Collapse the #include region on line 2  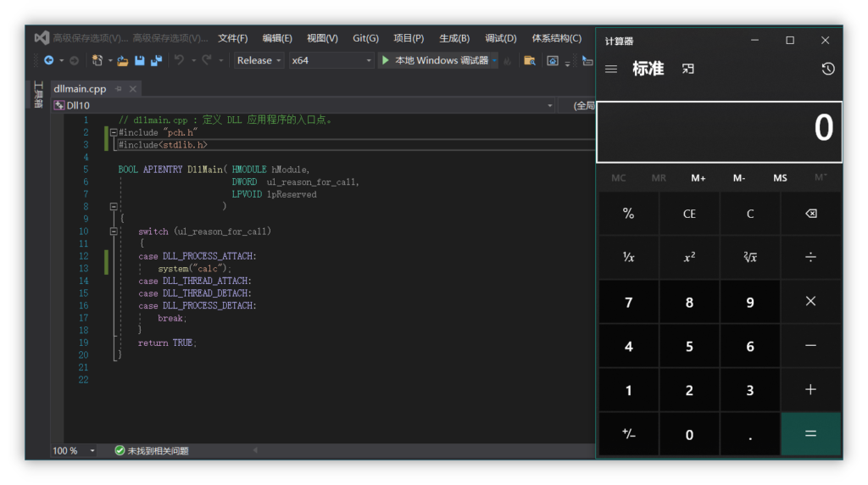(114, 132)
